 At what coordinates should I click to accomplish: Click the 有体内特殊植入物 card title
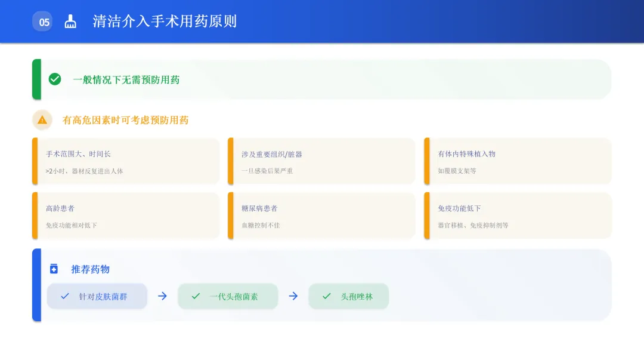(x=466, y=154)
